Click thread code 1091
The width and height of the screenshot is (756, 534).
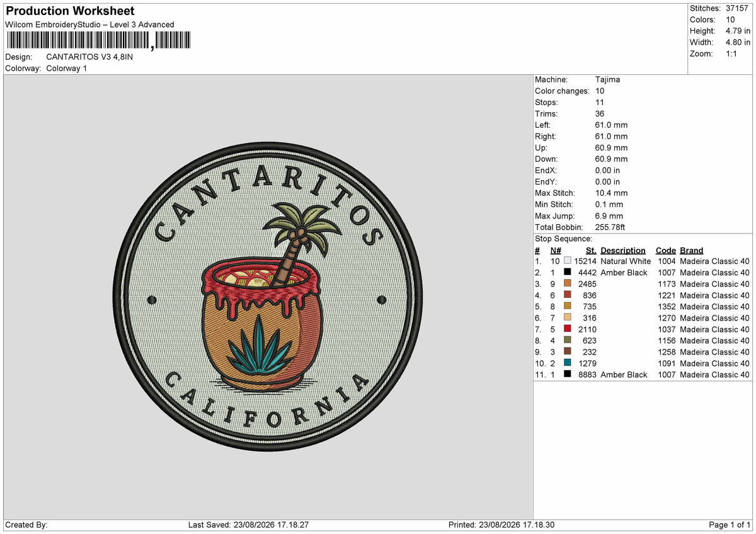(667, 363)
